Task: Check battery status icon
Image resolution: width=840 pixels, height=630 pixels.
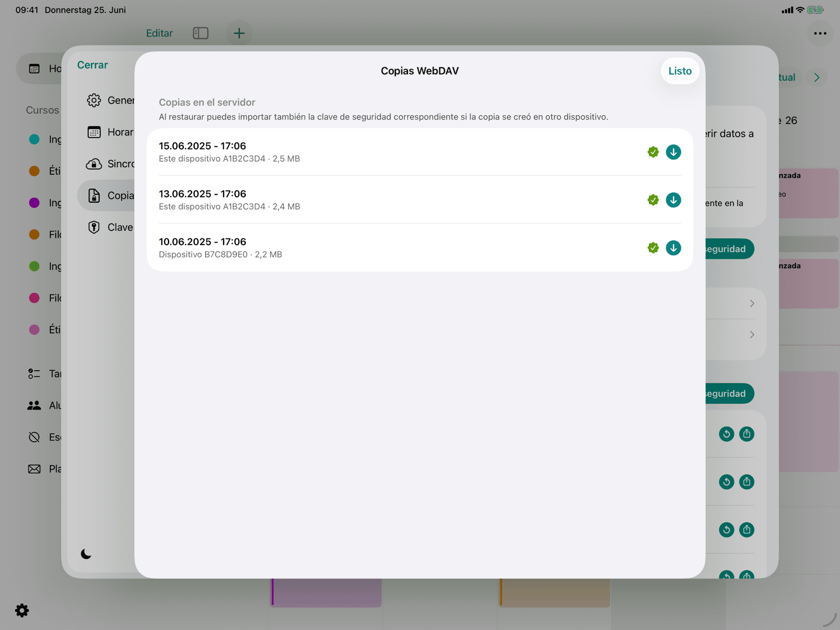Action: [815, 10]
